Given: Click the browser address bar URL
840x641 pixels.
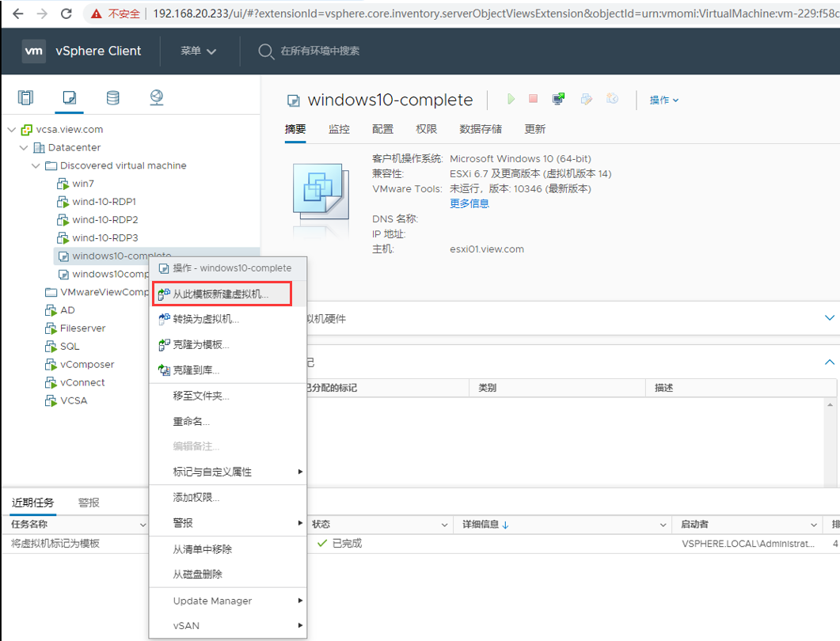Looking at the screenshot, I should (x=496, y=13).
